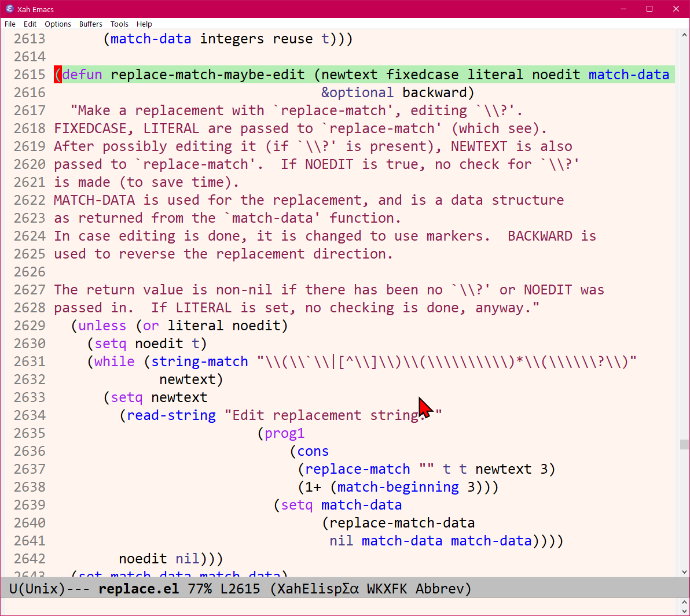This screenshot has width=690, height=616.
Task: Toggle the Abbrev minor mode indicator
Action: coord(439,589)
